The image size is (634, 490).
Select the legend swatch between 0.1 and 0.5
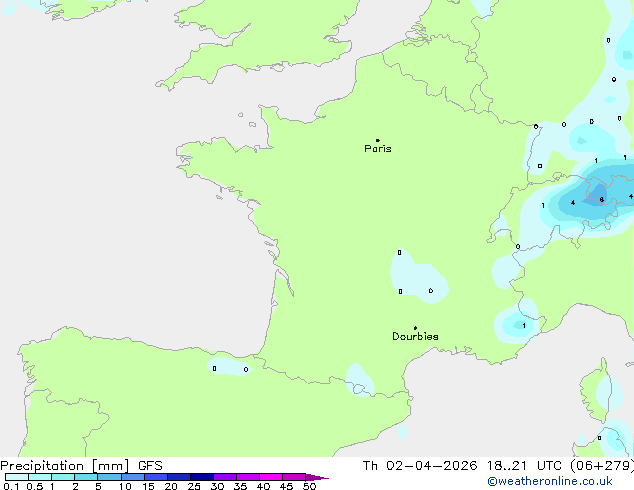(17, 477)
